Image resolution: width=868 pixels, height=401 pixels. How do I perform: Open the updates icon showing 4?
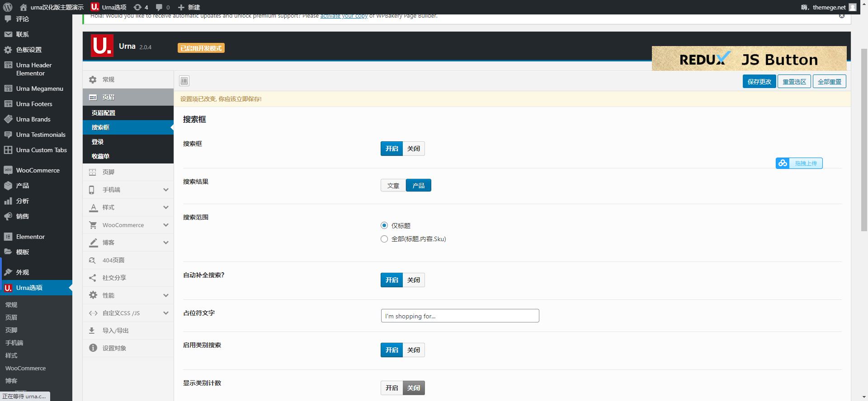[x=141, y=7]
